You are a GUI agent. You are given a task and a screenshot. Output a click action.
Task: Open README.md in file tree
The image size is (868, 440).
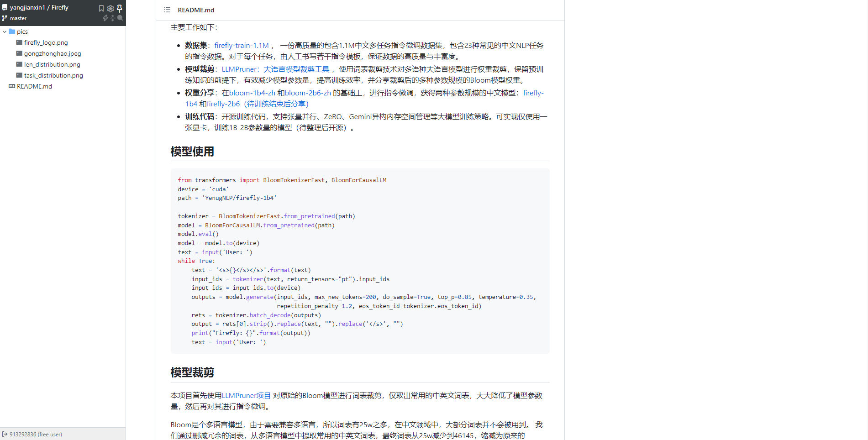pyautogui.click(x=34, y=86)
